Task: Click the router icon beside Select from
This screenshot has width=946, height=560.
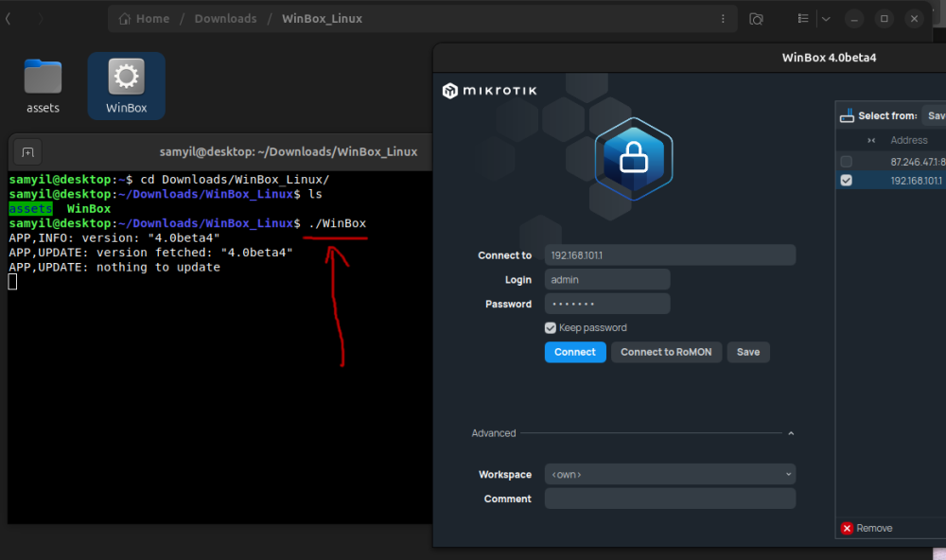Action: [x=848, y=115]
